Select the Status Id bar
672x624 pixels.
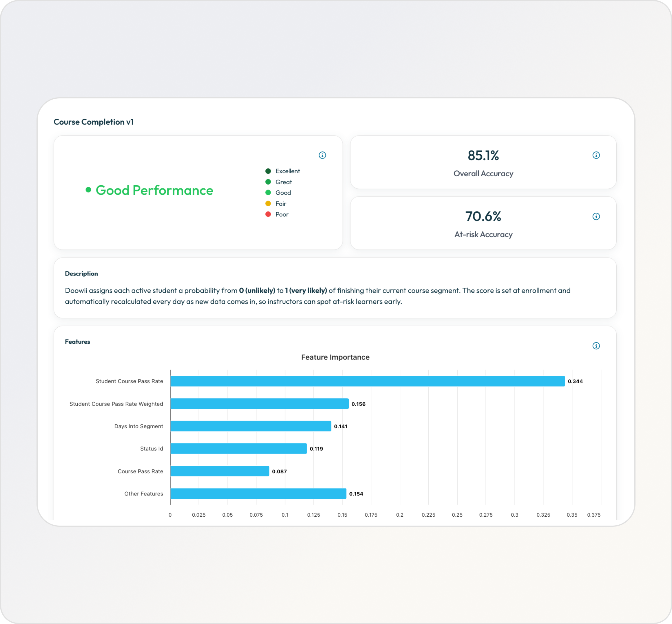tap(238, 449)
